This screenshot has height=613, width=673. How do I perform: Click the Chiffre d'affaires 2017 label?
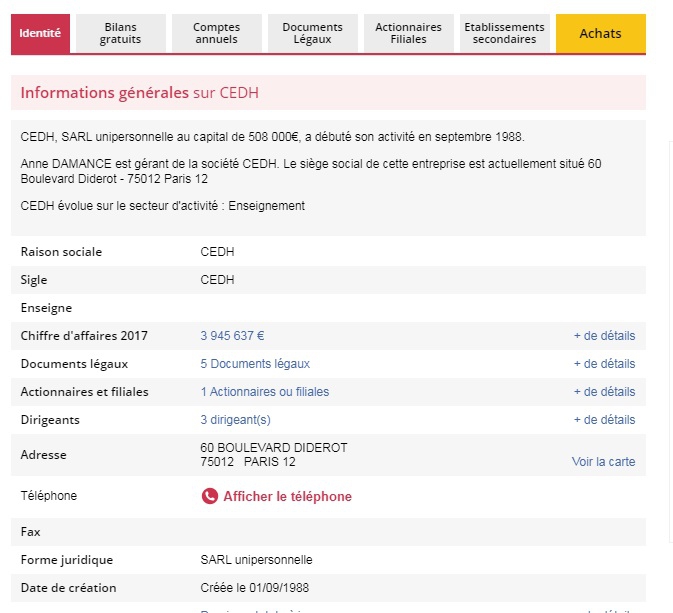[84, 336]
